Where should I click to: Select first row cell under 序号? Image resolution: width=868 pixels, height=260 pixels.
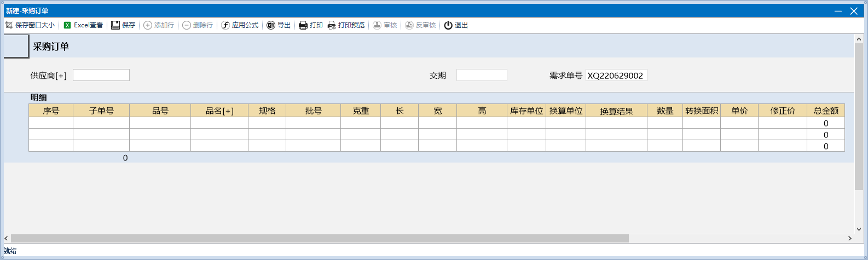51,123
